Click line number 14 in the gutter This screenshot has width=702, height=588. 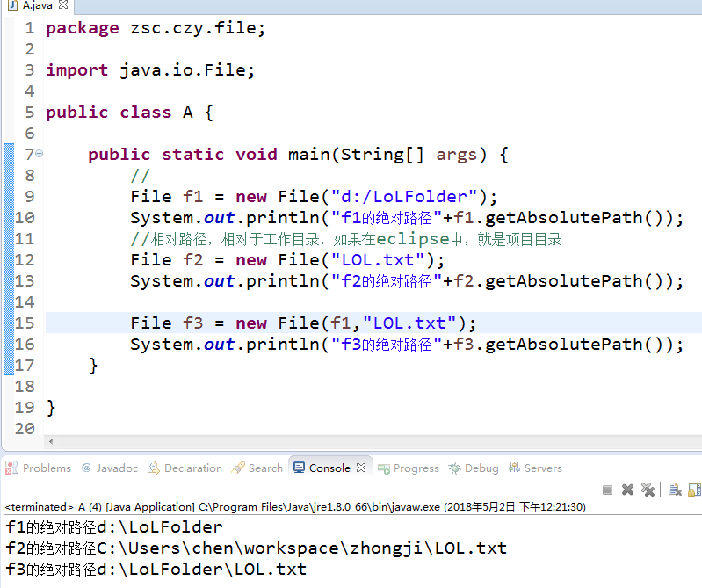tap(25, 302)
